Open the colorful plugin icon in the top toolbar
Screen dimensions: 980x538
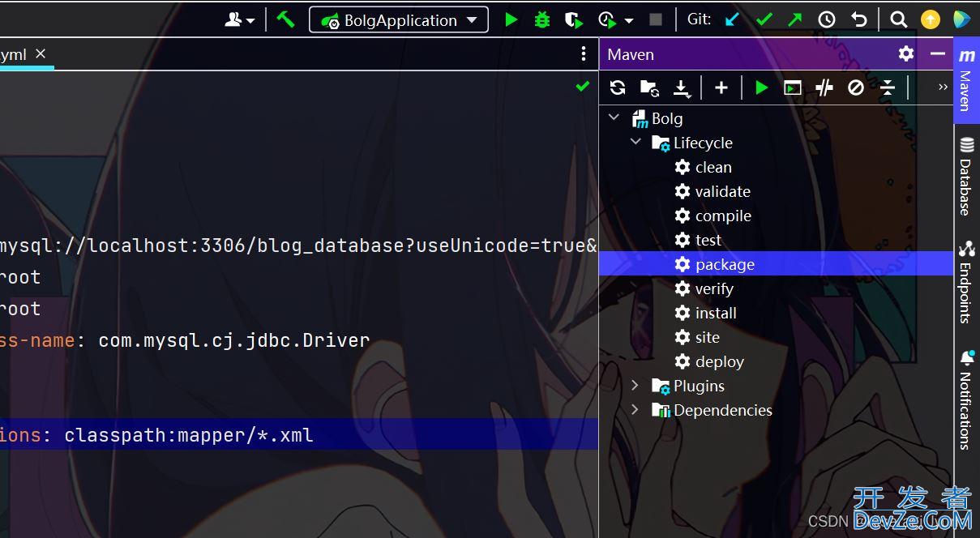pyautogui.click(x=961, y=19)
